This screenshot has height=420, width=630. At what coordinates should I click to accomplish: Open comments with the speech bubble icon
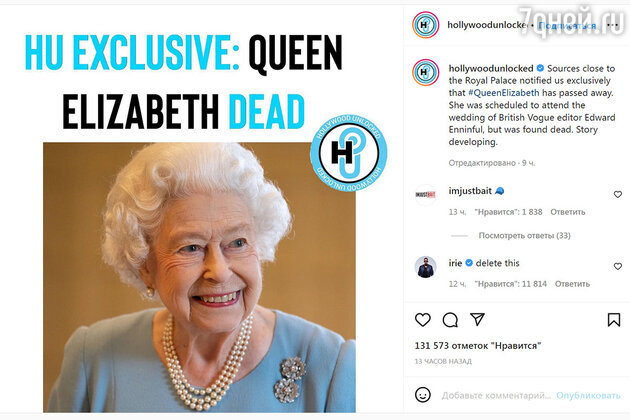450,320
